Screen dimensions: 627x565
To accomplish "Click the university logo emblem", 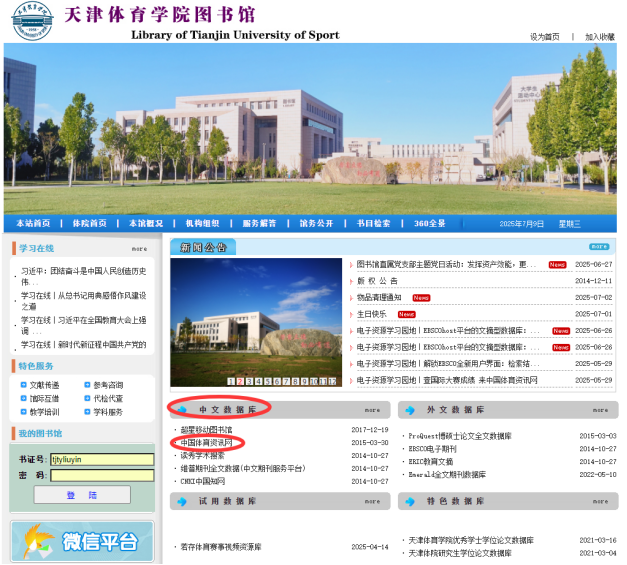I will click(33, 23).
